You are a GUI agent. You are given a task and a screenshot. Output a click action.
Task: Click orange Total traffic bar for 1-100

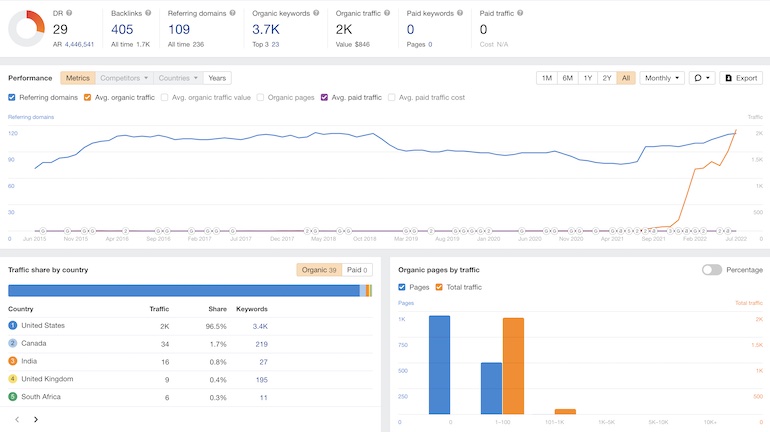click(x=513, y=366)
